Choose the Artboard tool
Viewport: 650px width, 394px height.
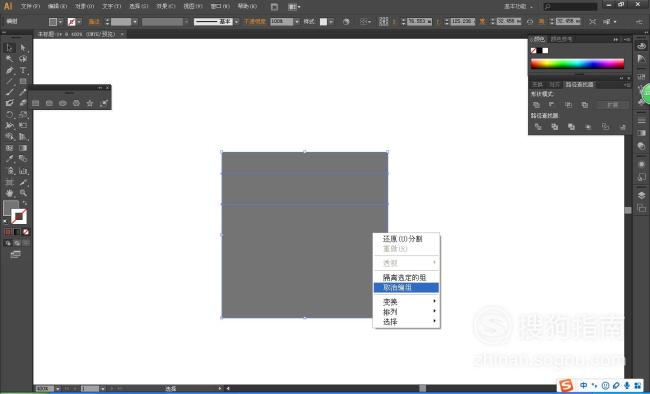click(9, 182)
